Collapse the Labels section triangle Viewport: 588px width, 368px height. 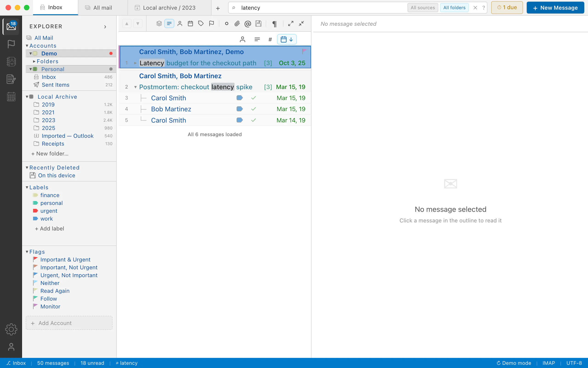tap(27, 187)
